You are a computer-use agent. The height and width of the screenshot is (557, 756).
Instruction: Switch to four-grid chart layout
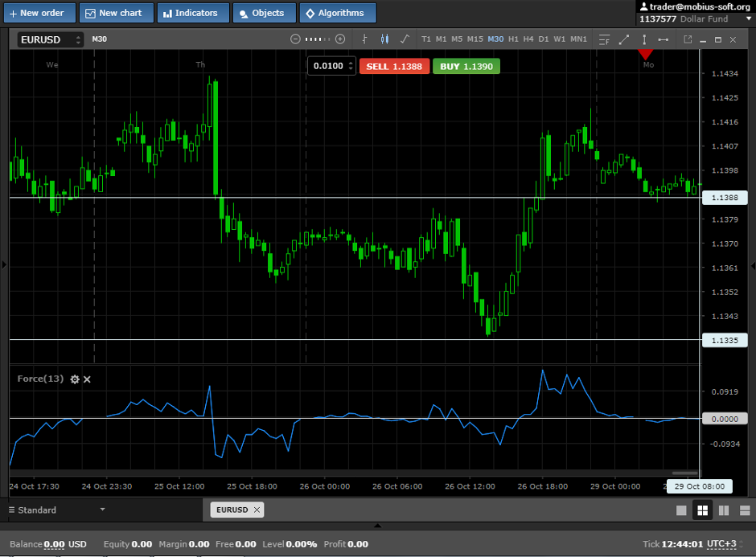[x=702, y=510]
